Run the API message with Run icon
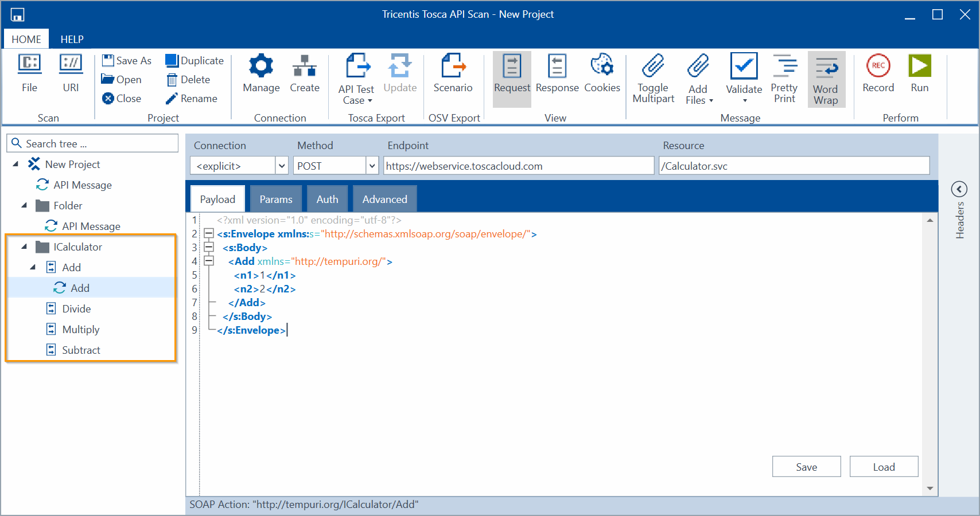Screen dimensions: 980x516 tap(919, 67)
